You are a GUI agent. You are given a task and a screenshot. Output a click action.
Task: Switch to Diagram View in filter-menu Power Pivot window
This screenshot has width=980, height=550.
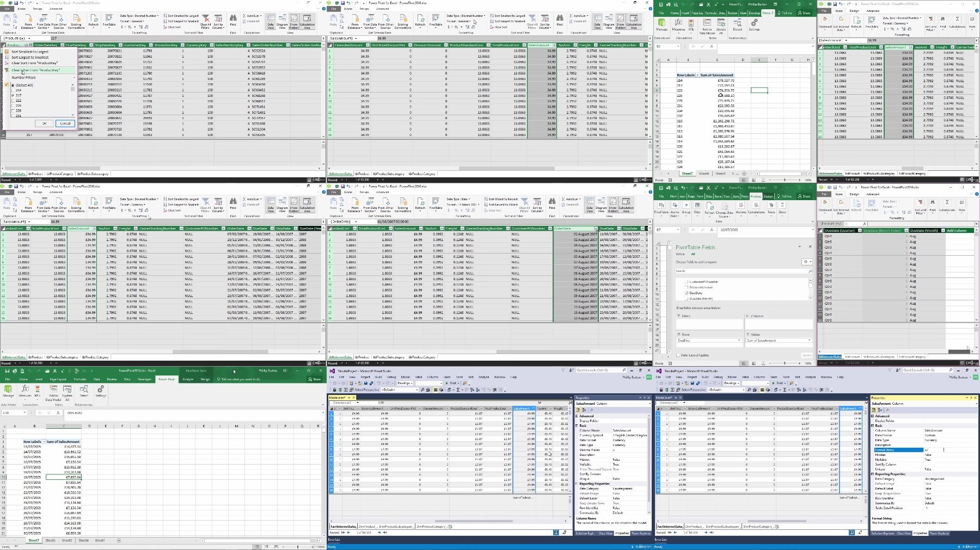pyautogui.click(x=282, y=22)
